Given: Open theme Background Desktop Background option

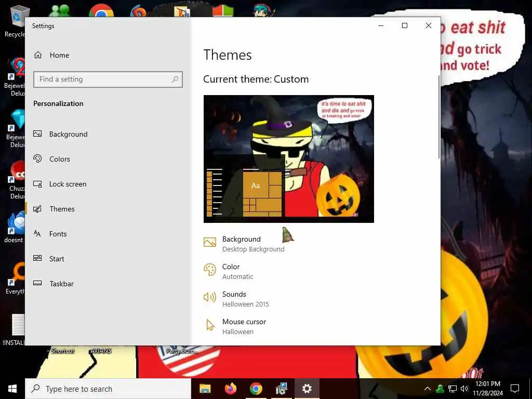Looking at the screenshot, I should pyautogui.click(x=244, y=244).
